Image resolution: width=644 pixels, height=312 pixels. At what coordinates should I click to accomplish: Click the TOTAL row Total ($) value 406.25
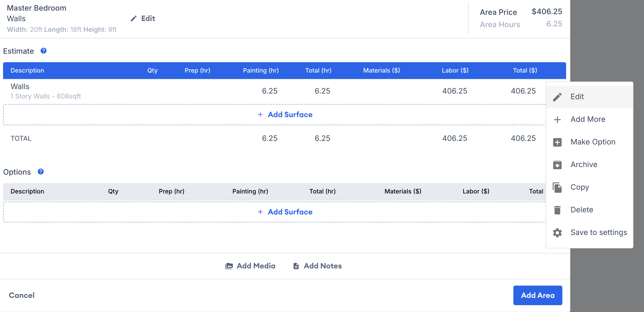pyautogui.click(x=523, y=138)
